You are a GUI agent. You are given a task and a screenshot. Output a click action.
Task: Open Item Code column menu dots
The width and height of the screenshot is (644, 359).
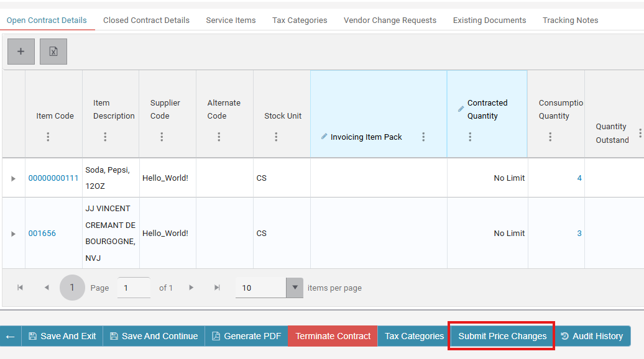48,137
